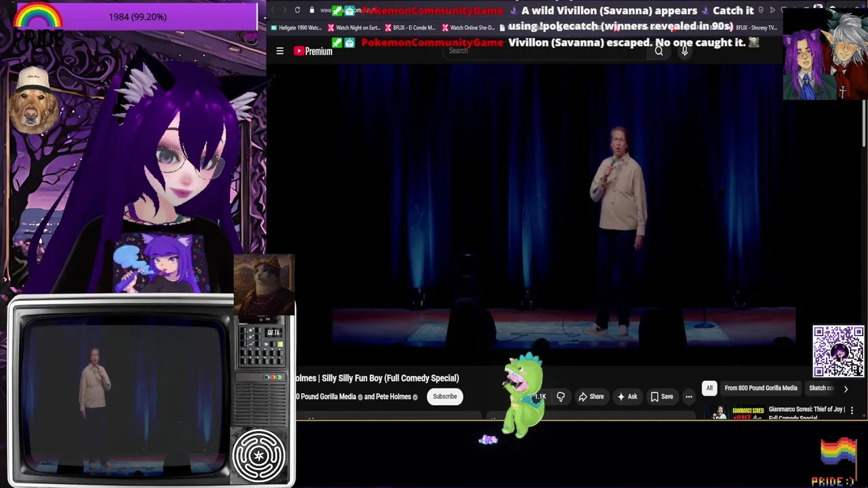Subscribe to the channel

pos(445,396)
